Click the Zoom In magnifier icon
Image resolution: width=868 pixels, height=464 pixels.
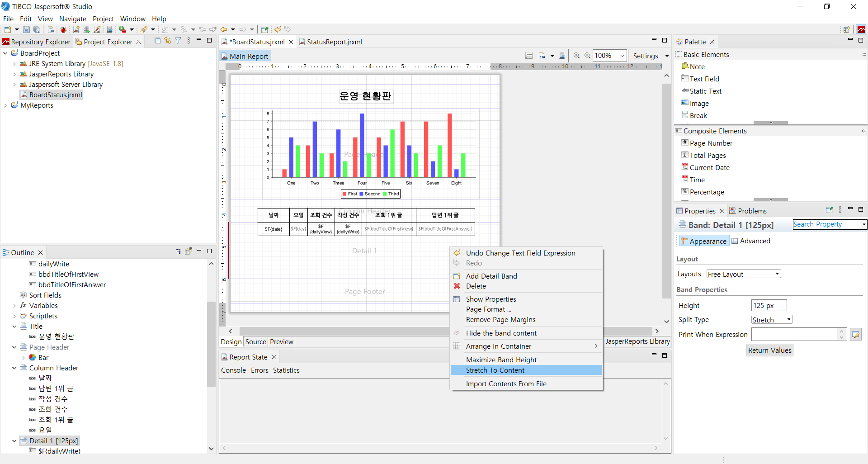tap(577, 56)
